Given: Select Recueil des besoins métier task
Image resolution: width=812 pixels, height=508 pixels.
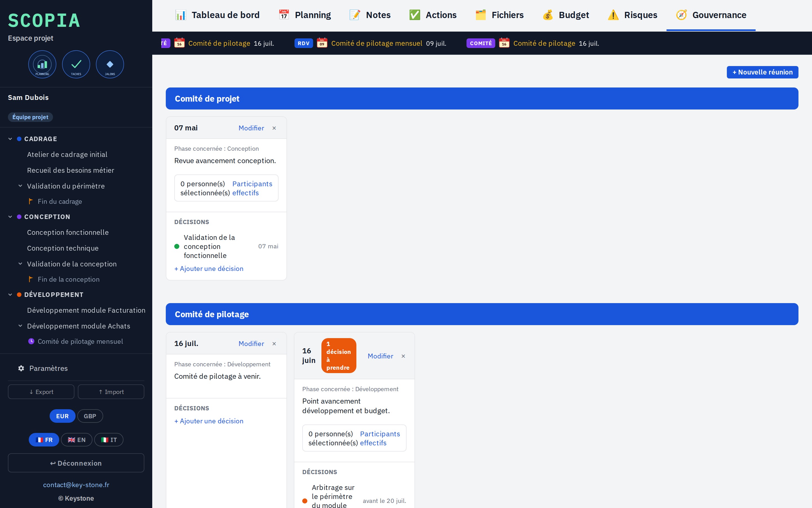Looking at the screenshot, I should pos(70,170).
